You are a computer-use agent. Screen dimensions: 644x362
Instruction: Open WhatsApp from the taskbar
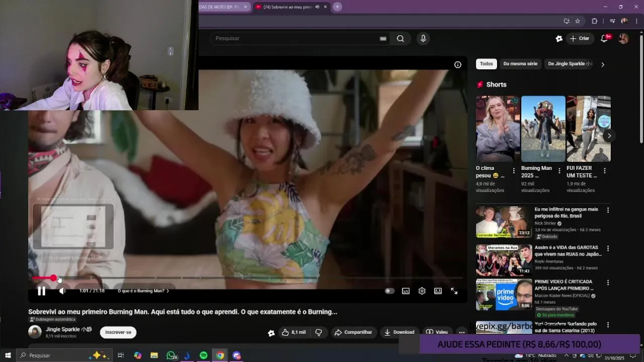171,355
